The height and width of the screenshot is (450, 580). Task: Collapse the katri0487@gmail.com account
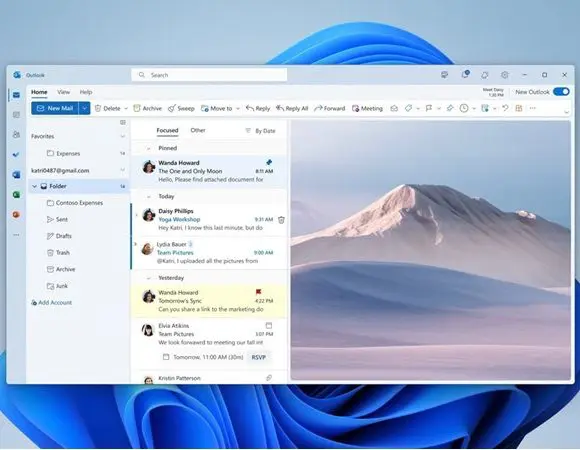(x=122, y=170)
